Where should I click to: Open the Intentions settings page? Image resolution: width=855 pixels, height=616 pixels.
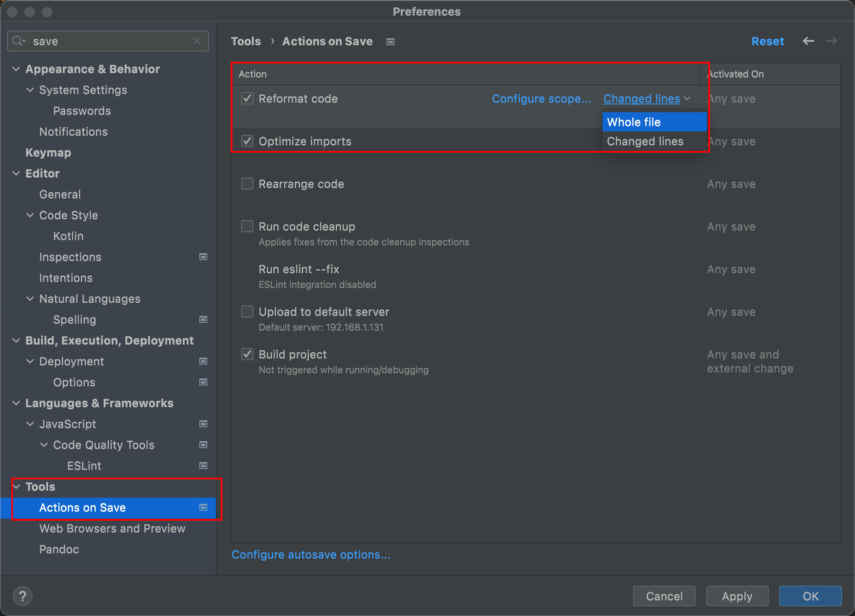66,278
